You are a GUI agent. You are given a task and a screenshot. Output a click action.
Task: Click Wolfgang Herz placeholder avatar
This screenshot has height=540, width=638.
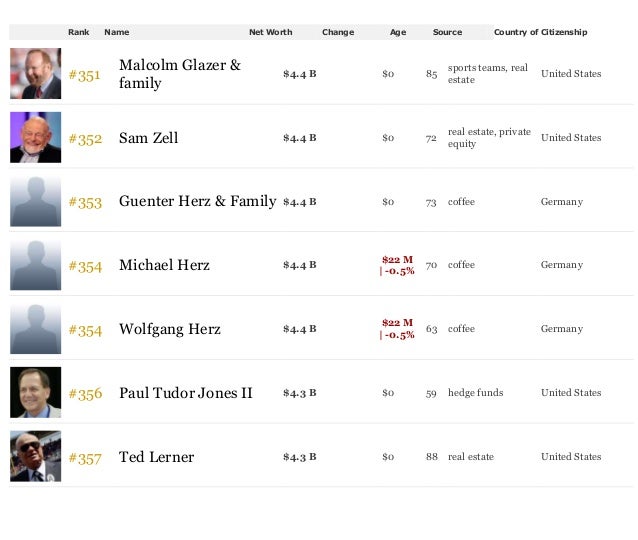point(35,329)
